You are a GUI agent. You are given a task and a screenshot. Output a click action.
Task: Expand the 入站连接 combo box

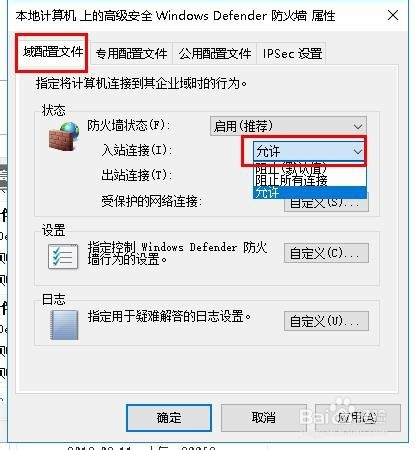[309, 152]
